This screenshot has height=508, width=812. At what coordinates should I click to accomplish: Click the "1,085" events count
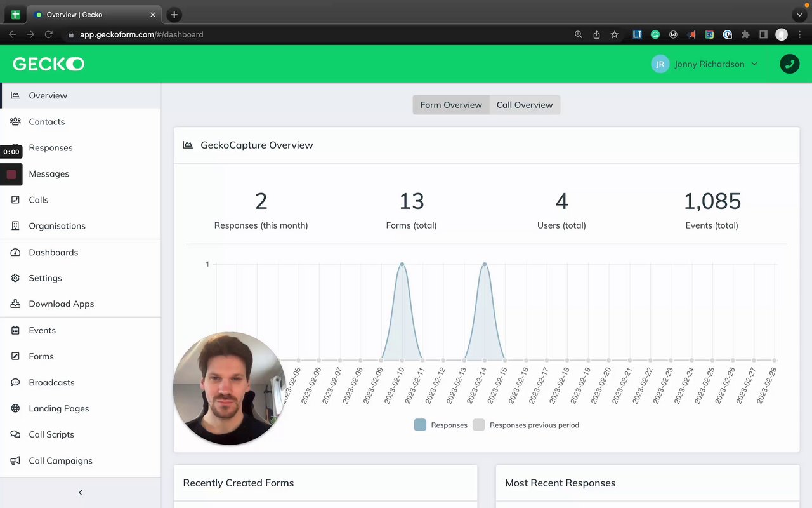point(712,201)
